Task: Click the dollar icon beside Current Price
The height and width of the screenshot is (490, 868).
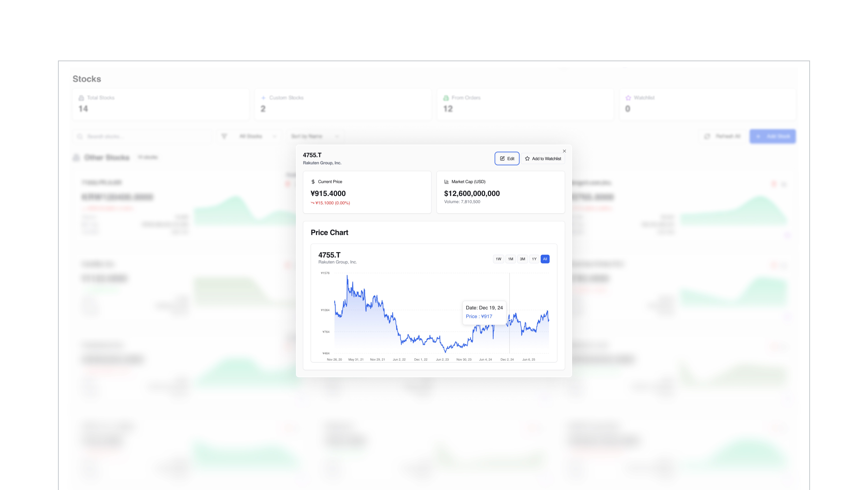Action: [x=313, y=182]
